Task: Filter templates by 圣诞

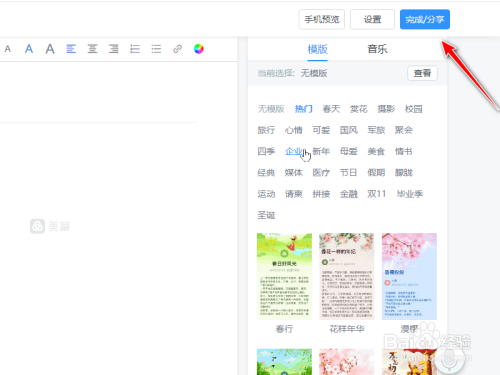Action: pos(266,215)
